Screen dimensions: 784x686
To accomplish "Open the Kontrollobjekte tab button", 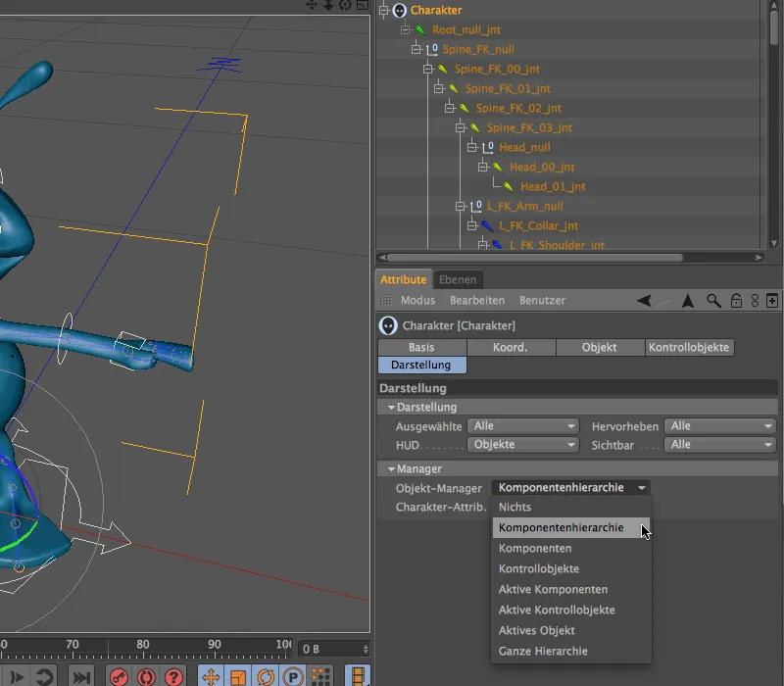I will 689,347.
